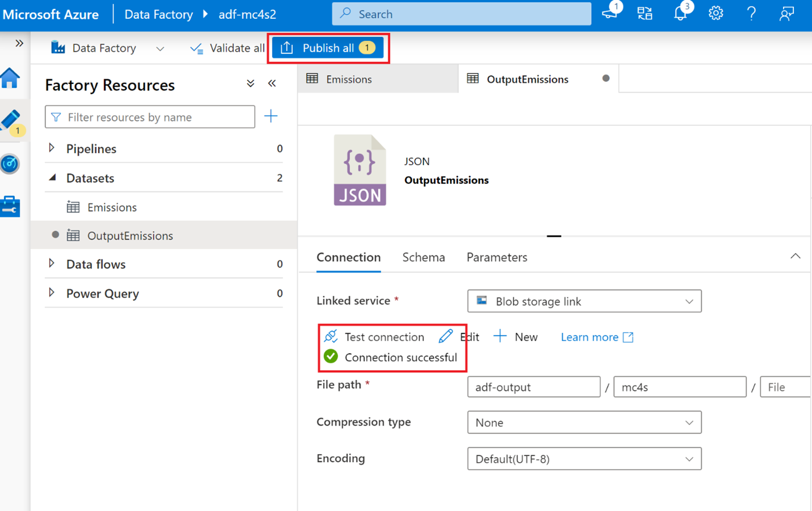Open the Author pencil icon in sidebar

[11, 121]
